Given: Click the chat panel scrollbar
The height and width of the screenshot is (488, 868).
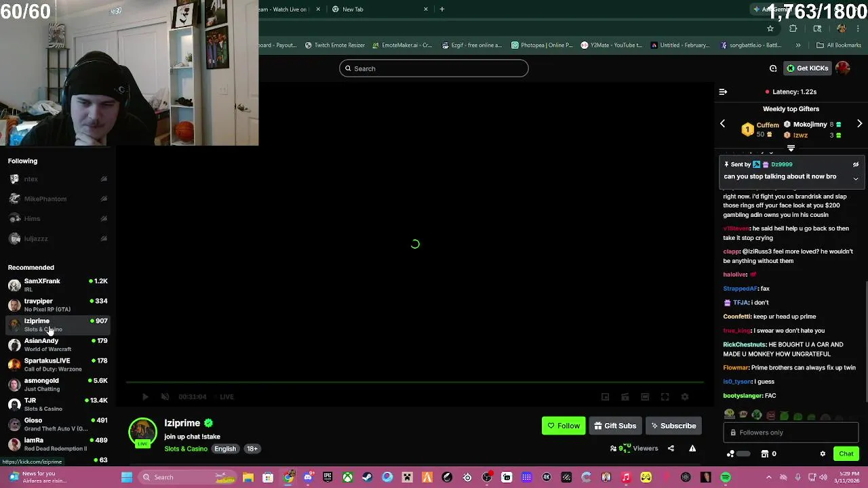Looking at the screenshot, I should (865, 342).
